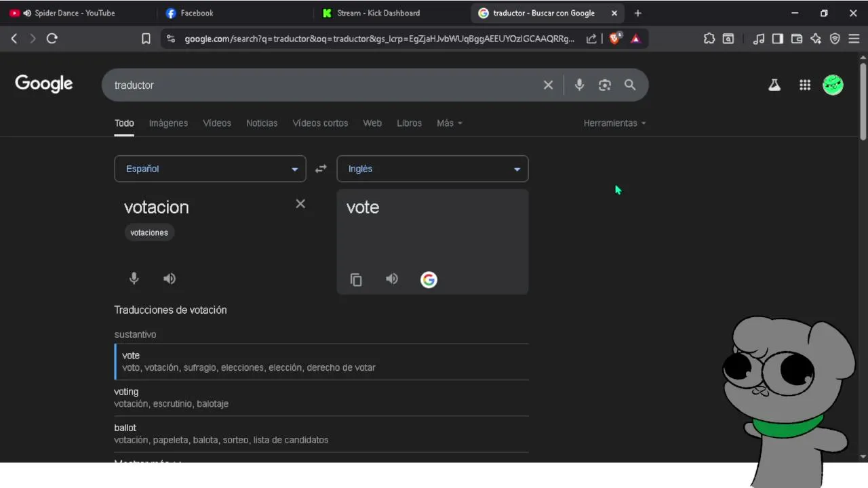Click the translated output text 'vote'
The image size is (868, 488).
[363, 207]
